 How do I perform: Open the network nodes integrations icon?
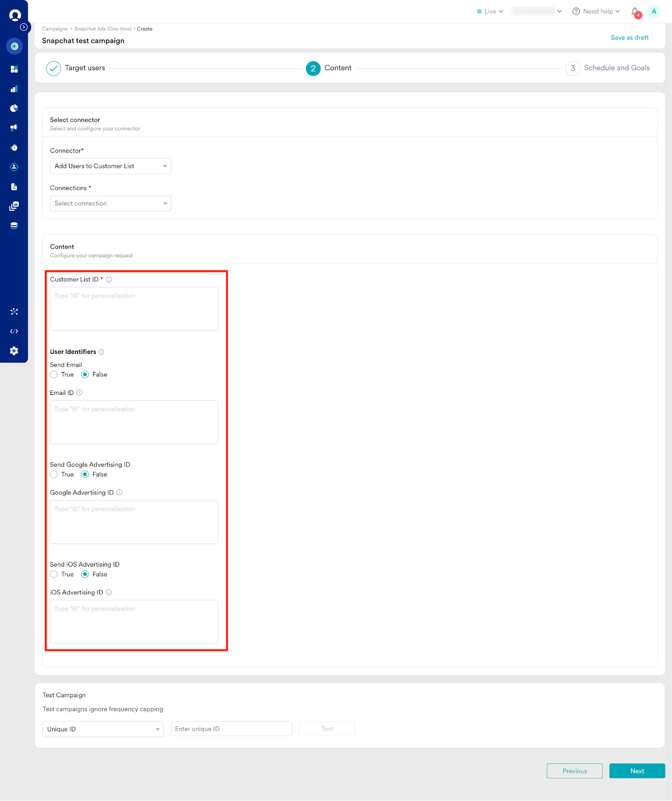coord(14,311)
